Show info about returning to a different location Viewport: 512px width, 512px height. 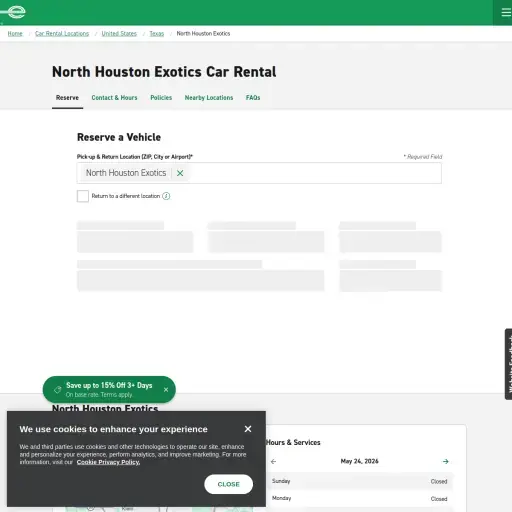point(166,196)
